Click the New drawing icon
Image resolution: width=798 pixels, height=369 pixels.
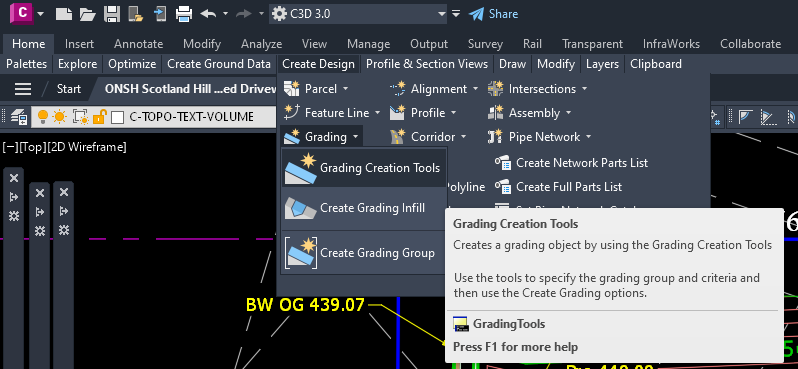coord(64,14)
